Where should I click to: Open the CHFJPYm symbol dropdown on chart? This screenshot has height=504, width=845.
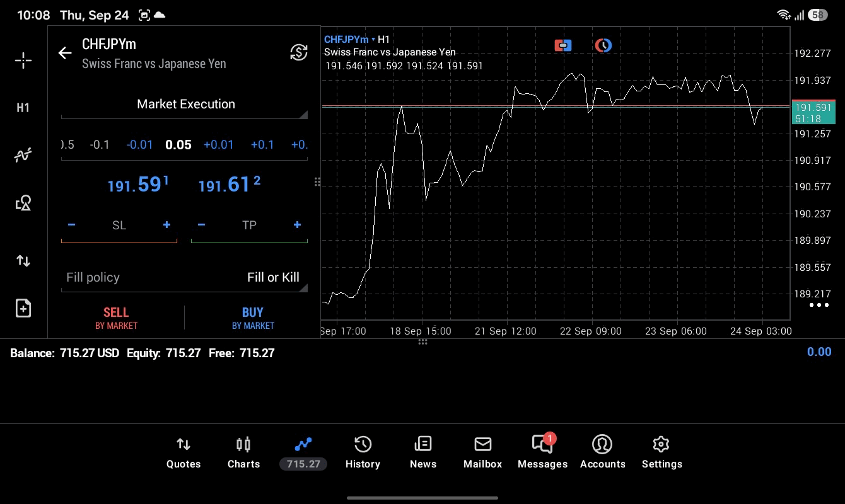coord(350,40)
